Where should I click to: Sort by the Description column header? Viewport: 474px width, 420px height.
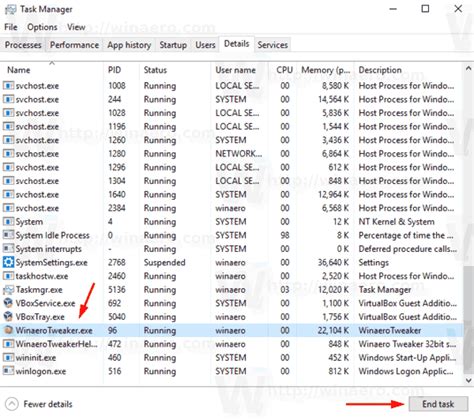(x=409, y=70)
